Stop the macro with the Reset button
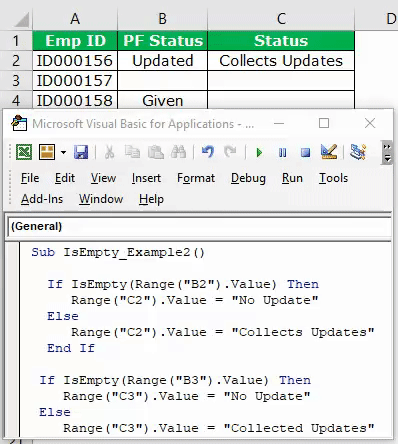The image size is (398, 444). tap(305, 153)
